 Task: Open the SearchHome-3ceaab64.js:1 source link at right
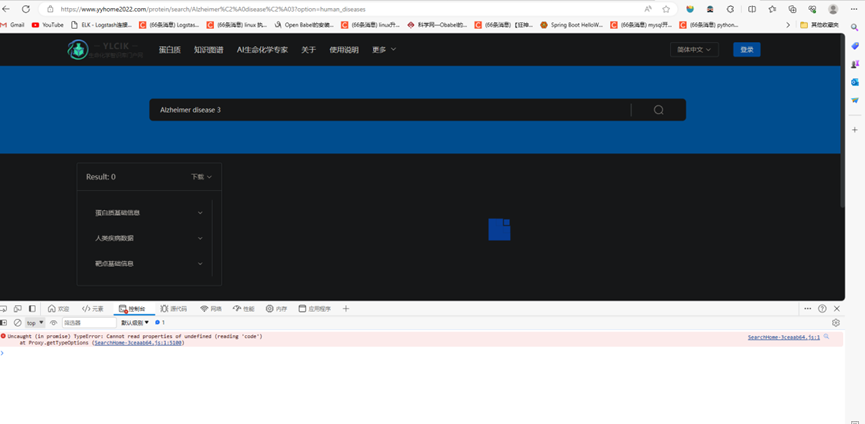pos(783,337)
